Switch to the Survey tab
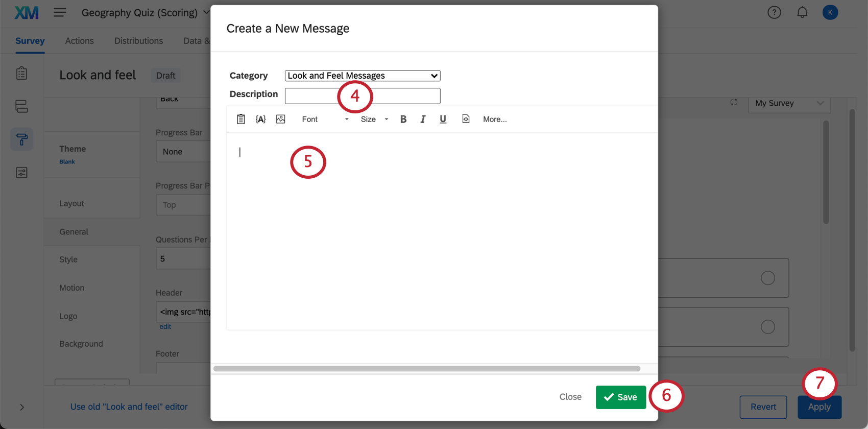Screen dimensions: 868x429 [30, 41]
